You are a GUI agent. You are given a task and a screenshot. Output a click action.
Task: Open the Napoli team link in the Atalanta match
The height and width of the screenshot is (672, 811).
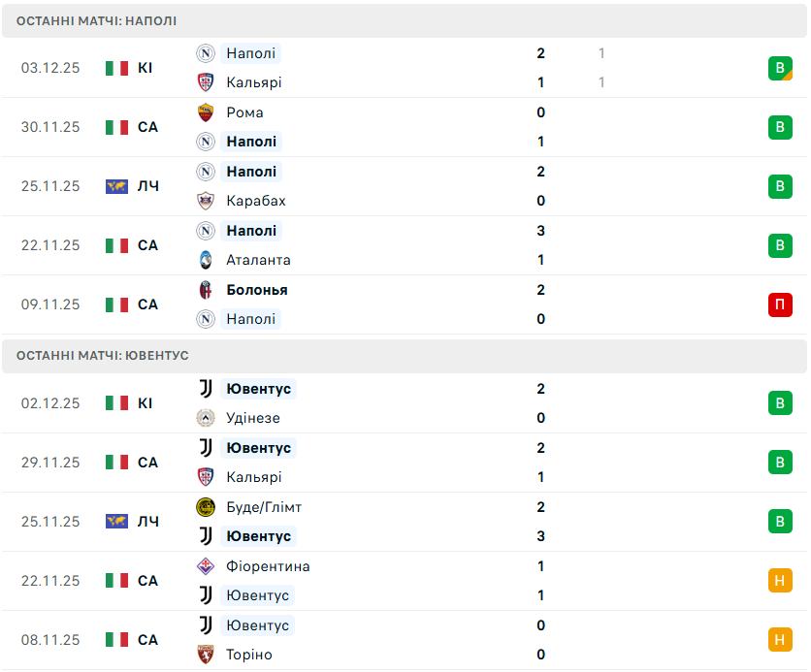pyautogui.click(x=250, y=231)
